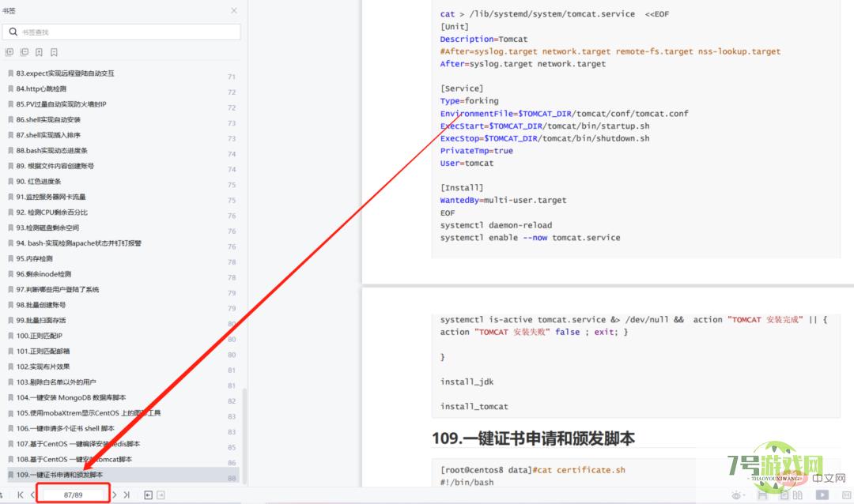Open bookmark 100.正则匹配IP
854x504 pixels.
(40, 336)
